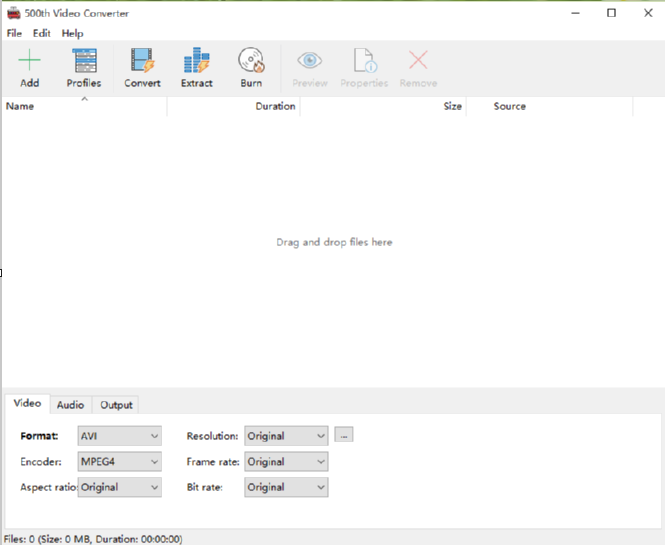
Task: Open the Edit menu
Action: coord(42,33)
